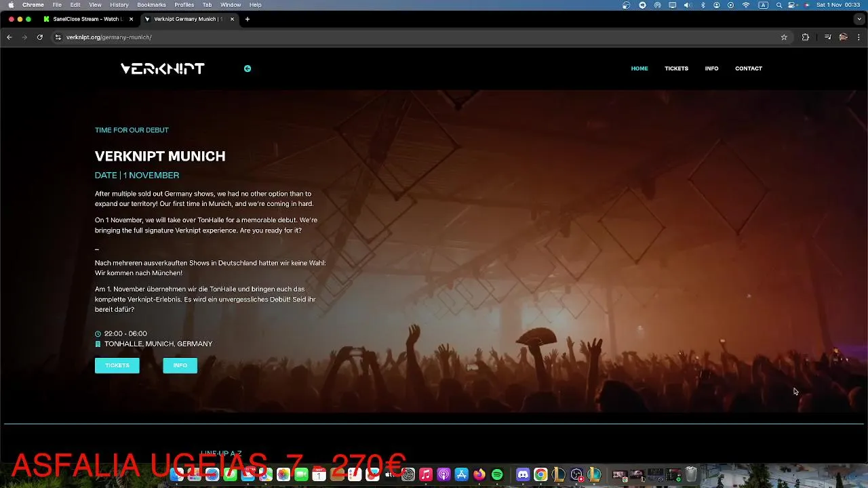This screenshot has width=868, height=488.
Task: Click the '22:00 - 06:00' time text
Action: pyautogui.click(x=125, y=333)
